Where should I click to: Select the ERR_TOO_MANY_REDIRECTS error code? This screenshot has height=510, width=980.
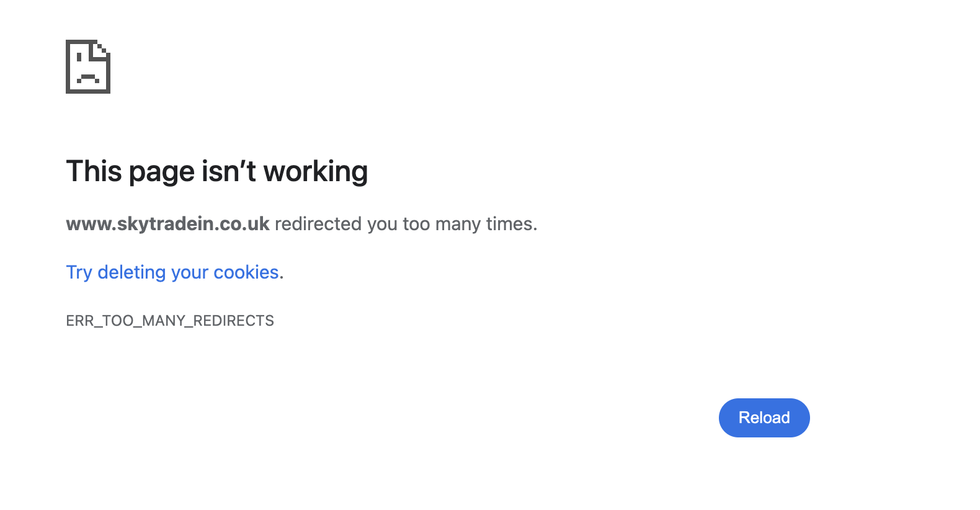[170, 320]
